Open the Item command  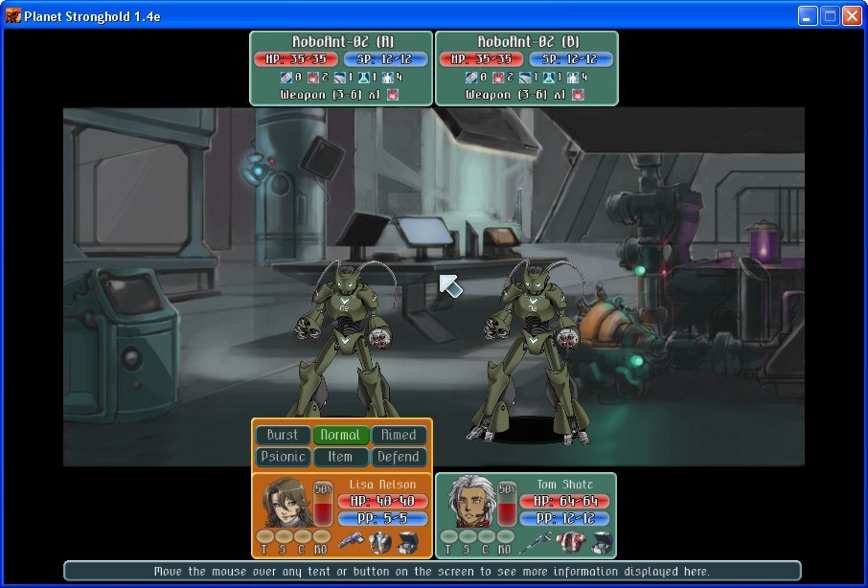(340, 457)
